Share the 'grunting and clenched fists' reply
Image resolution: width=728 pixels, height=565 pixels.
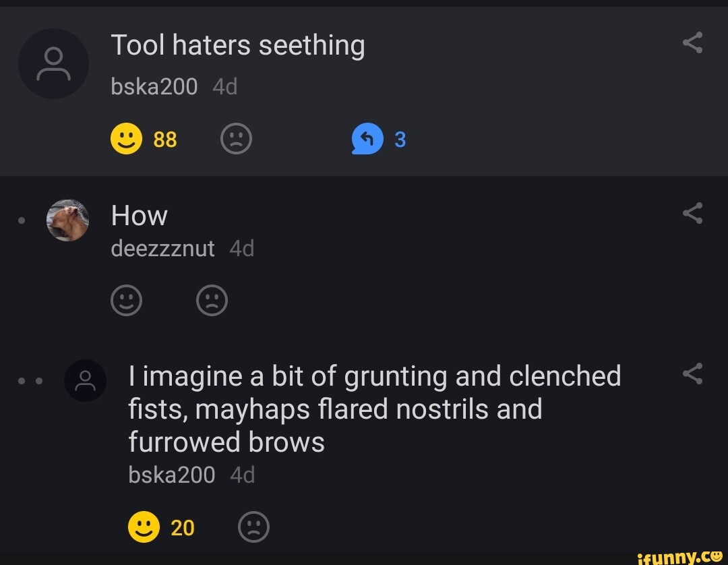pyautogui.click(x=693, y=373)
